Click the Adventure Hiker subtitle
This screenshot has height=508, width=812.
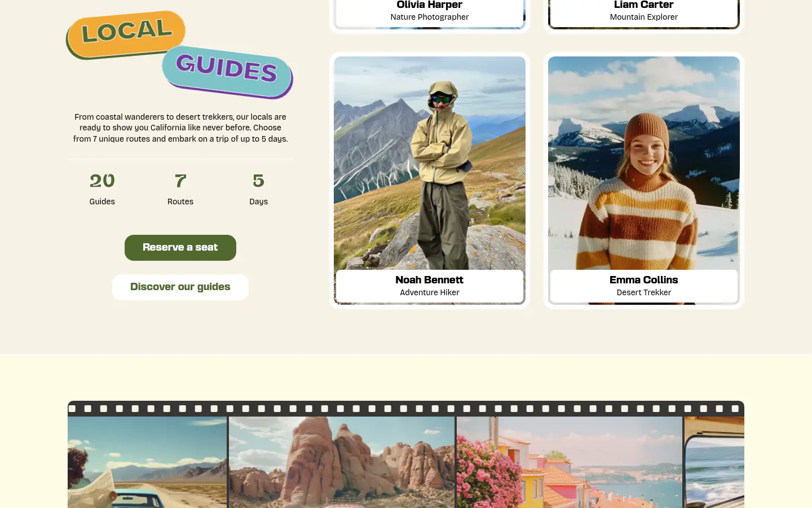430,292
